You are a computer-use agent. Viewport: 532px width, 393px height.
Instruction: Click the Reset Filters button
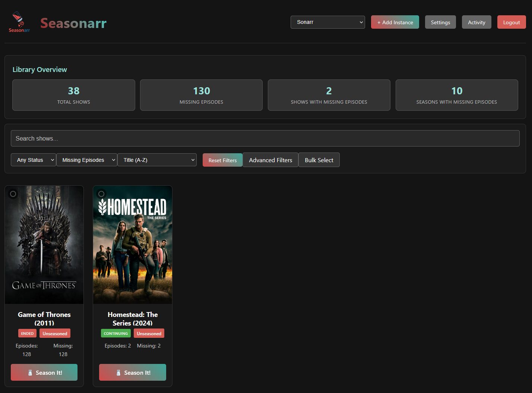click(222, 160)
